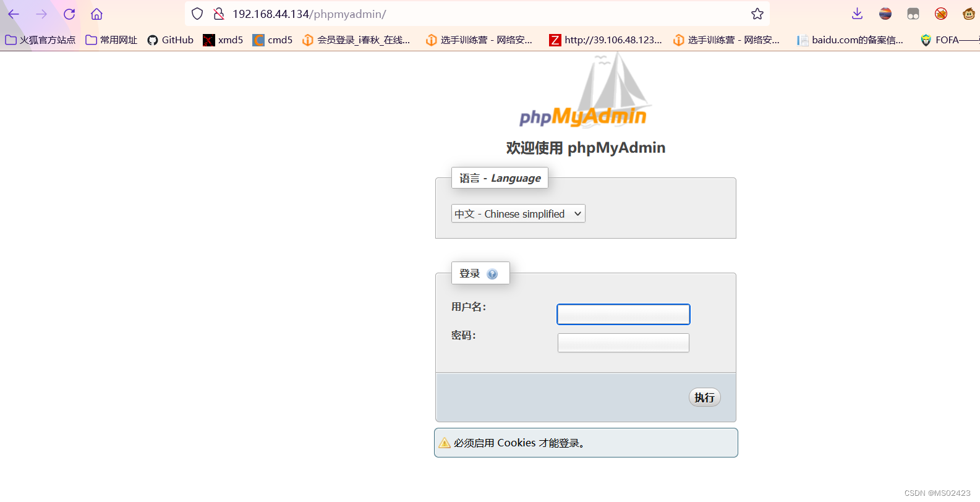Click the browser forward arrow
This screenshot has height=502, width=980.
tap(41, 14)
